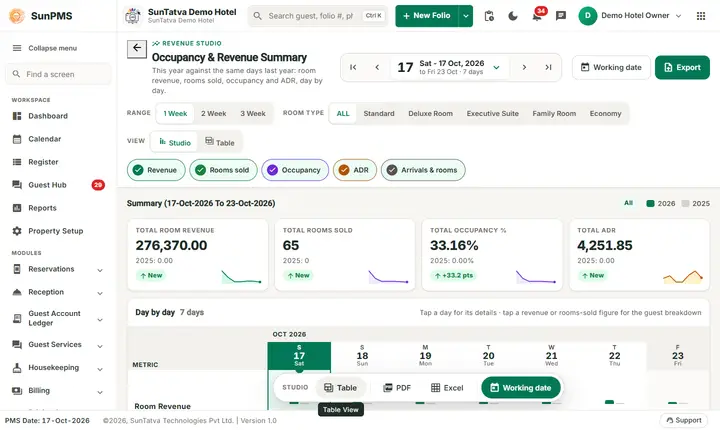Toggle the Arrivals & rooms chip

(x=423, y=170)
